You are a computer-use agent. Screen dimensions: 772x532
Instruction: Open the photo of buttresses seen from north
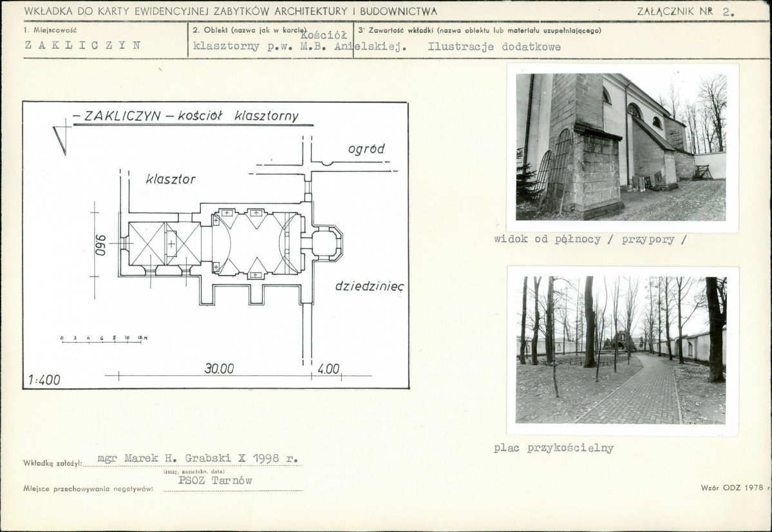point(621,147)
